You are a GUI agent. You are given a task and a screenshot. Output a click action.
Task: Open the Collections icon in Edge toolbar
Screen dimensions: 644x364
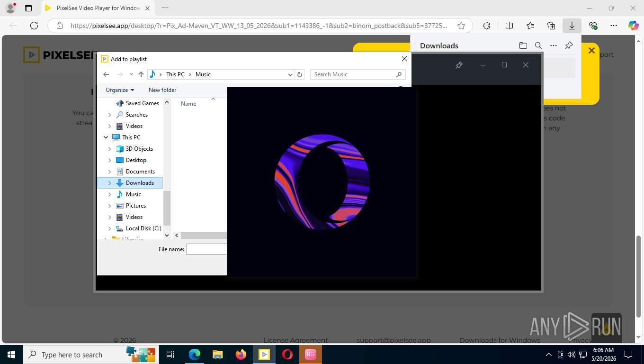click(x=551, y=26)
